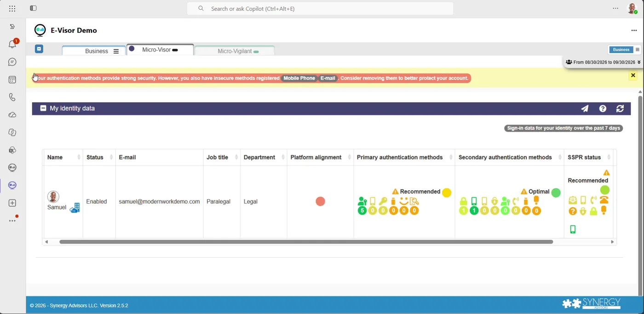This screenshot has height=314, width=644.
Task: Dismiss the yellow warning banner
Action: pos(633,76)
